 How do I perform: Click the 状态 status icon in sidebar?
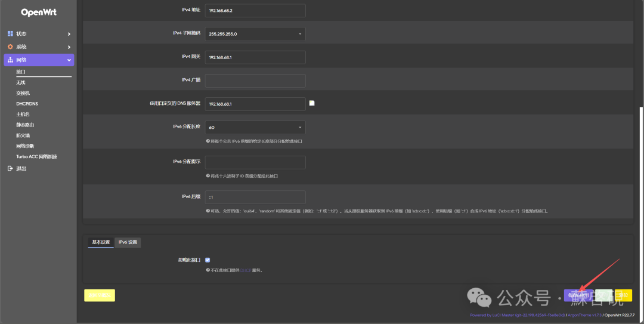point(10,34)
